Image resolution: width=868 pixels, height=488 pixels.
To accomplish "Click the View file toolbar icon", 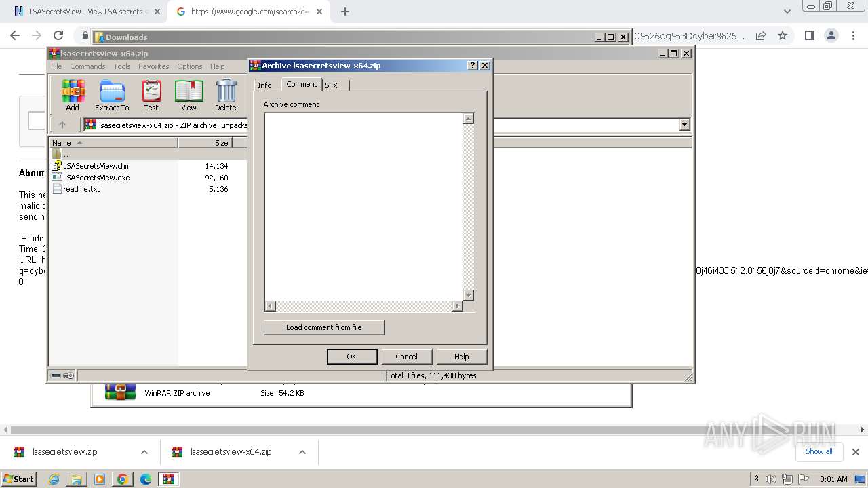I will tap(189, 96).
